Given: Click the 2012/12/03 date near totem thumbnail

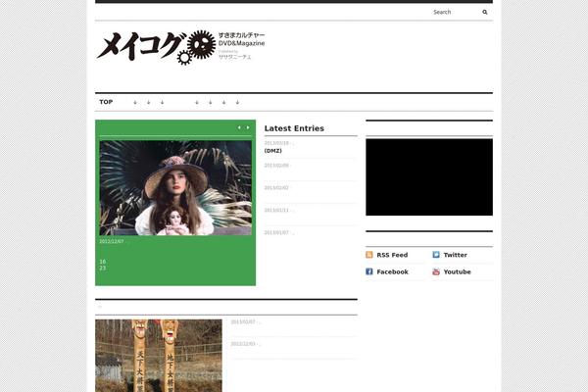Looking at the screenshot, I should point(243,344).
